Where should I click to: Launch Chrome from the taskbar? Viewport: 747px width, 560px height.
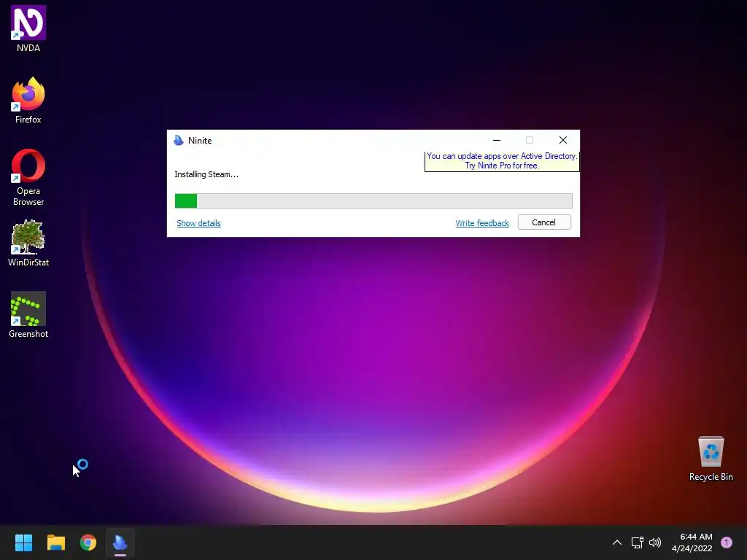(88, 542)
